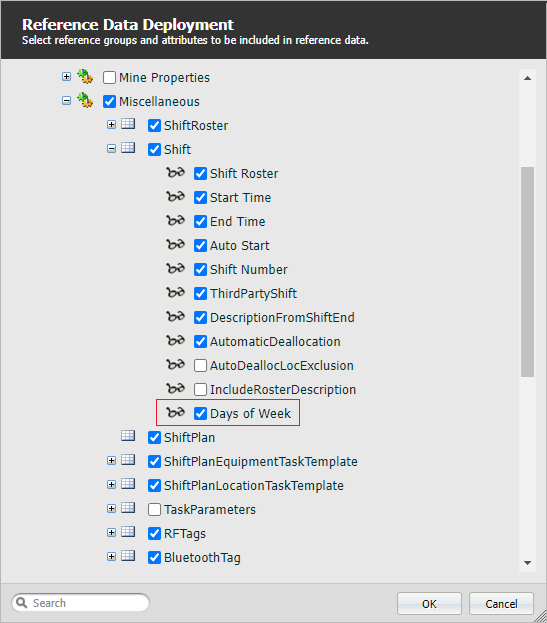The height and width of the screenshot is (623, 547).
Task: Click the ShiftRoster table icon
Action: [128, 124]
